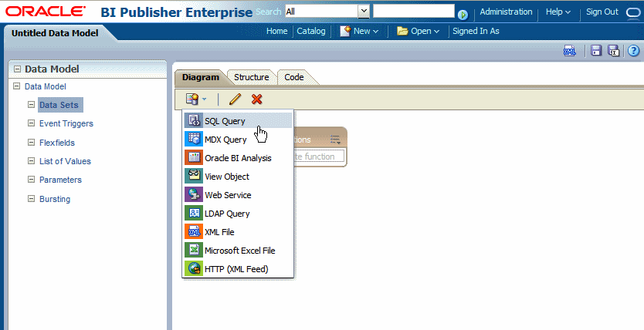Switch to the Structure tab

click(252, 77)
